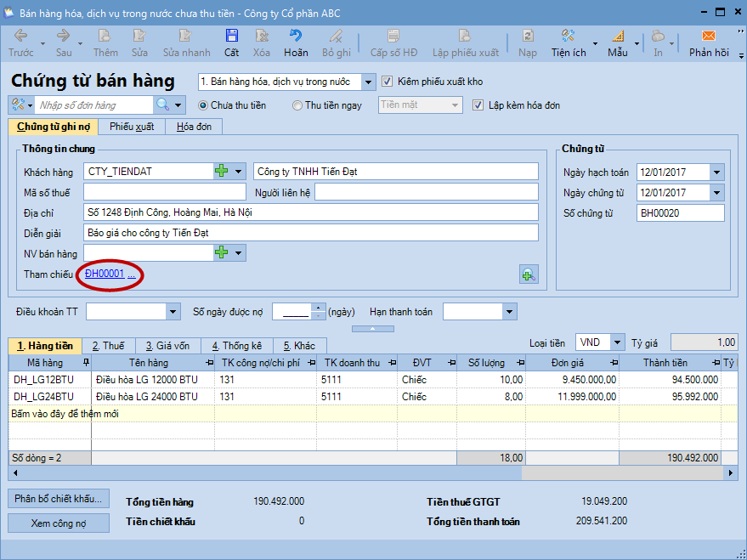Open the toolbar overflow arrow at far right
747x560 pixels.
click(741, 56)
